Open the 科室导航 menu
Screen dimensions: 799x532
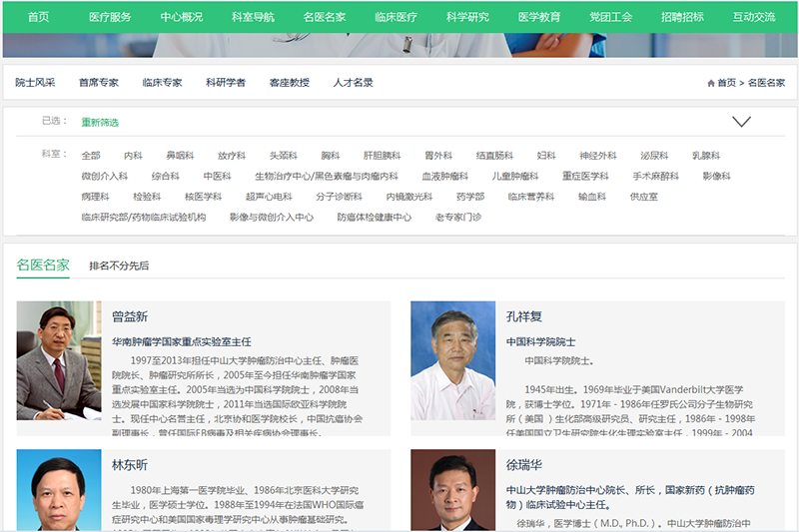(254, 17)
